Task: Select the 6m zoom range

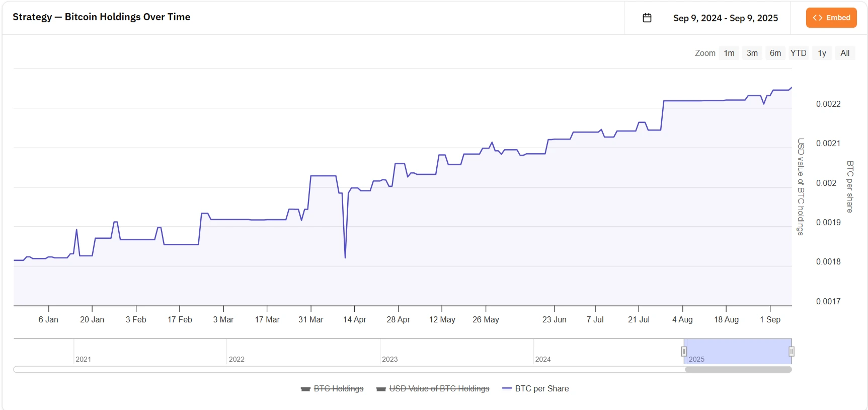Action: [775, 53]
